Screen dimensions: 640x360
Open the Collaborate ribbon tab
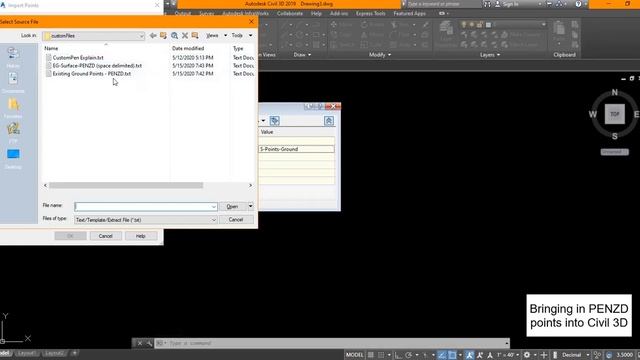pos(290,13)
